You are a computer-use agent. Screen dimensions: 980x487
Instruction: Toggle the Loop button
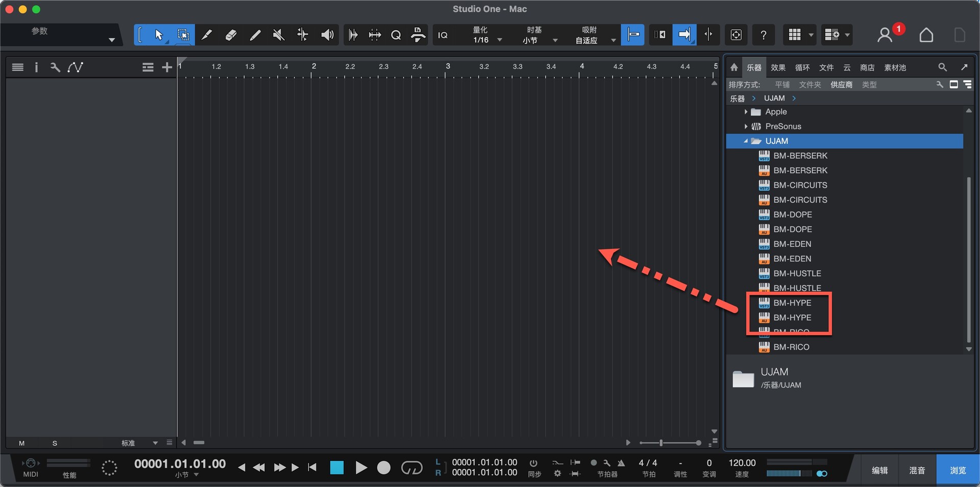click(x=411, y=468)
